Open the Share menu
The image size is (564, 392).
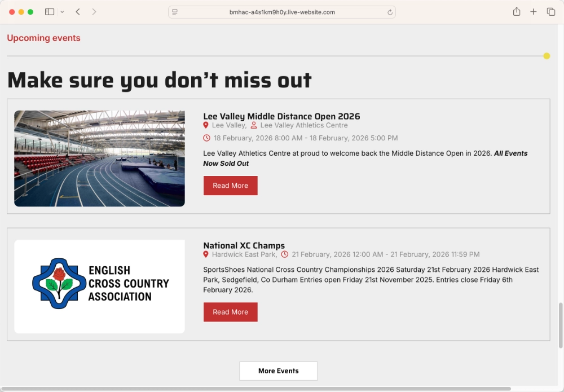[516, 12]
